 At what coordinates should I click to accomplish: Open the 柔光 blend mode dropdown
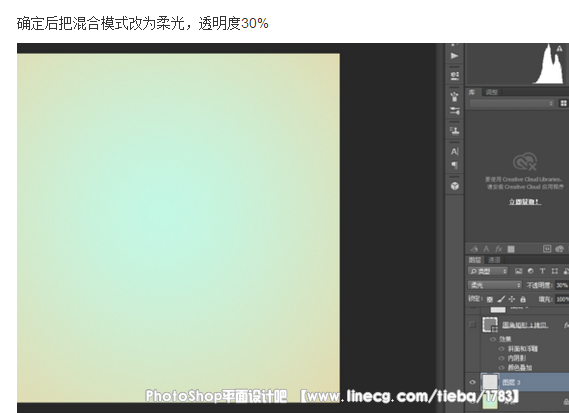click(x=495, y=285)
